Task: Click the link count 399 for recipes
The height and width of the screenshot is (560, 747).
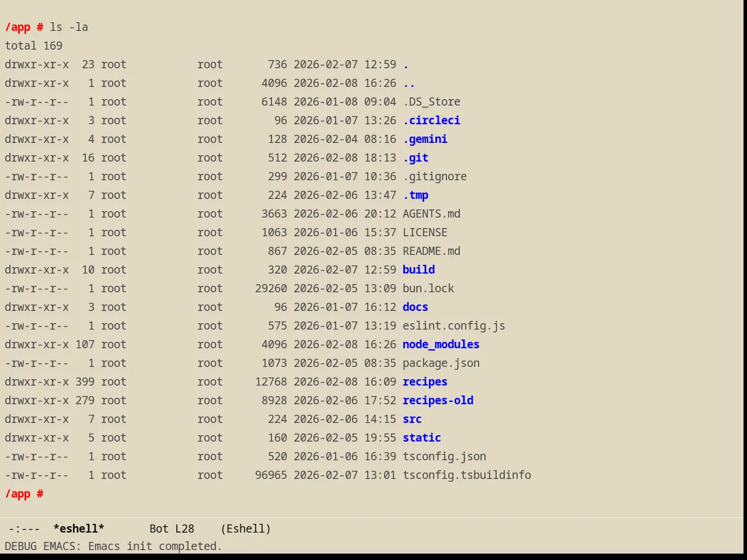Action: [85, 381]
